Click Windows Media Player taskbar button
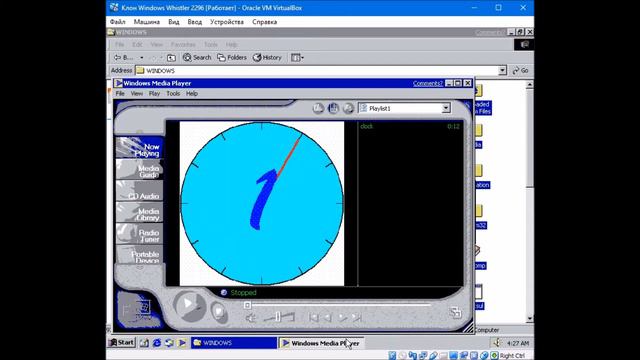This screenshot has height=360, width=640. [x=322, y=343]
